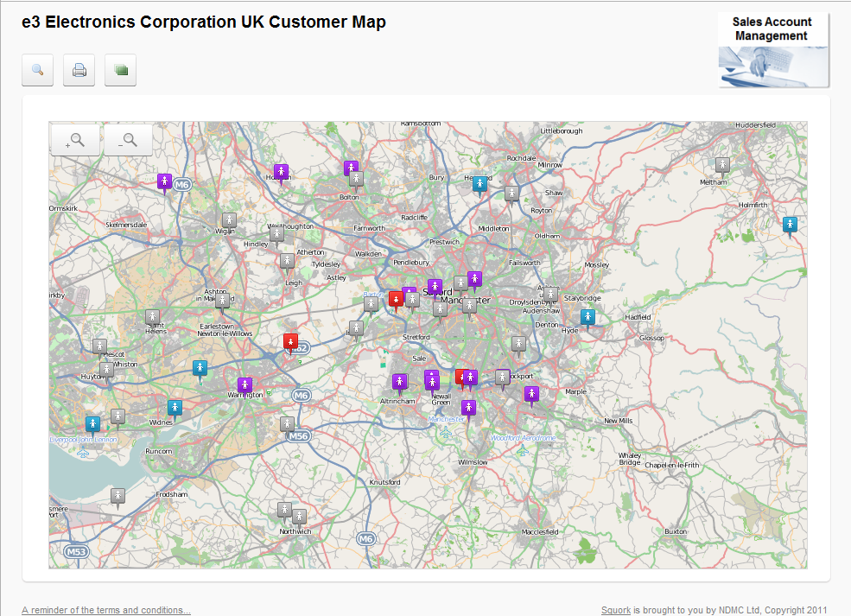Zoom in on the map

point(75,139)
